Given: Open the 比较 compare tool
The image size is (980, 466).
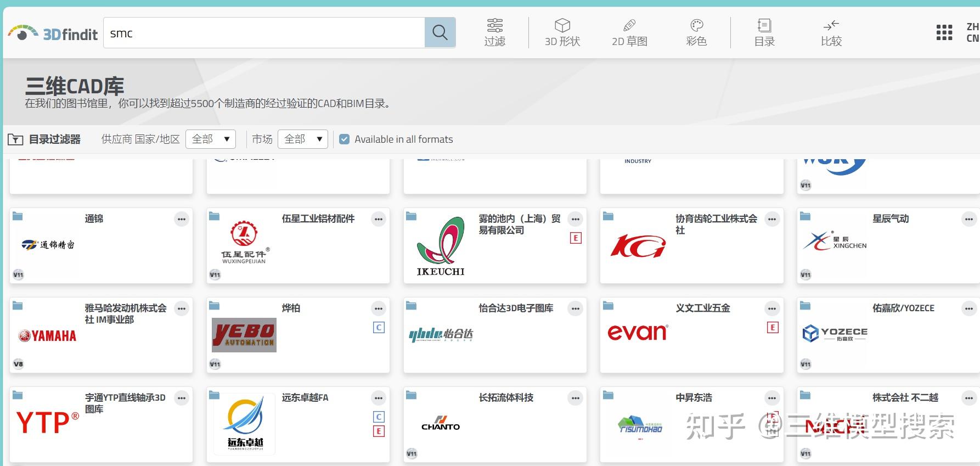Looking at the screenshot, I should [x=831, y=32].
